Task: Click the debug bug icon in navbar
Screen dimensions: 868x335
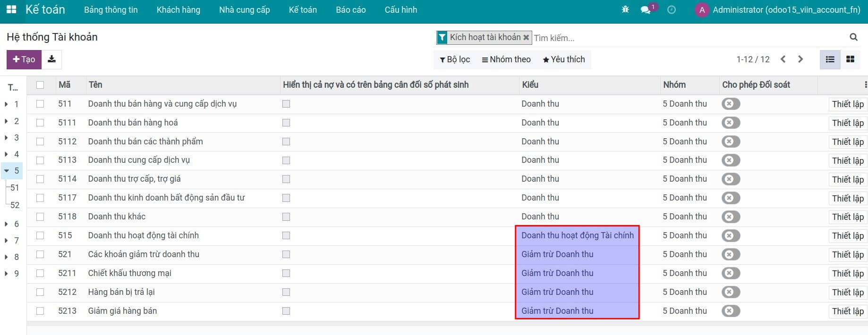Action: click(x=625, y=9)
